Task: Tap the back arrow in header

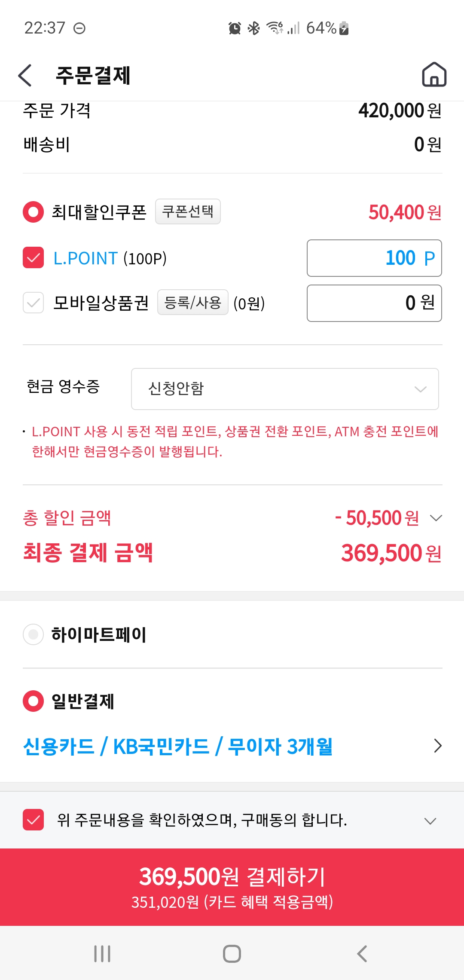Action: pyautogui.click(x=25, y=75)
